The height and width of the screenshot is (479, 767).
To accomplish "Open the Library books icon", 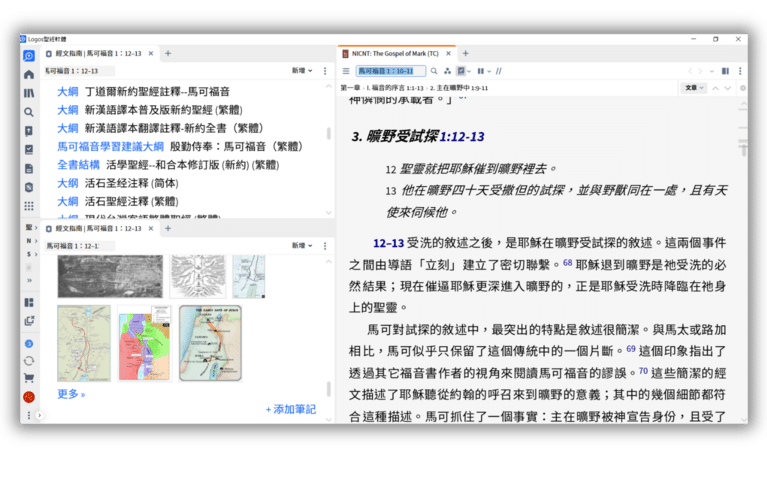I will point(29,93).
